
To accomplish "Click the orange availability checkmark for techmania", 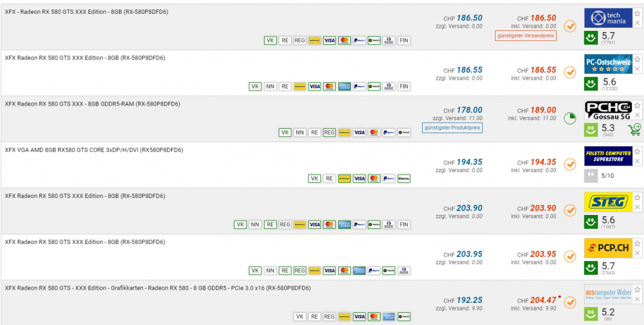I will (x=570, y=26).
